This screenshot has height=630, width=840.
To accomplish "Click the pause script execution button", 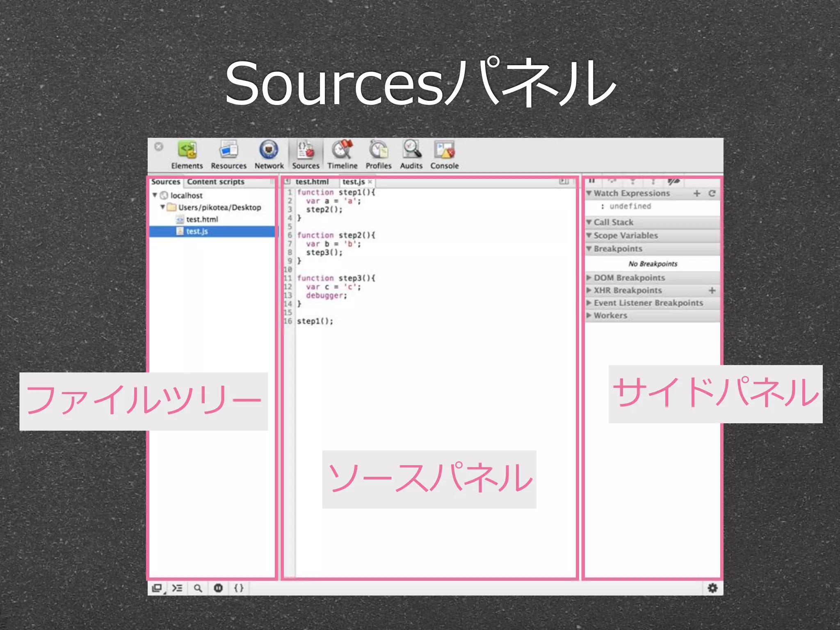I will tap(592, 181).
